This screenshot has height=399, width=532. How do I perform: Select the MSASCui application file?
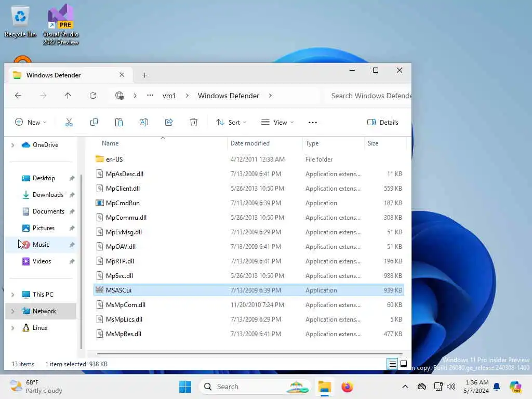click(248, 290)
